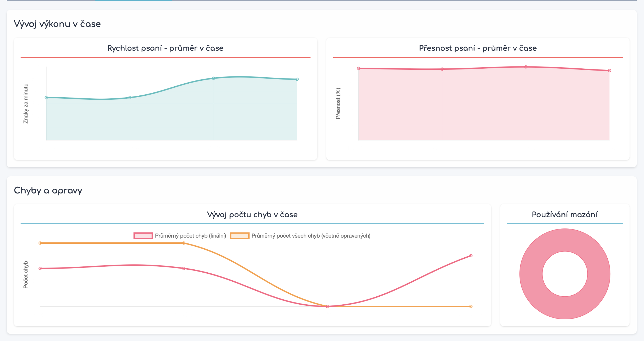This screenshot has width=644, height=341.
Task: Select last point on Rychlost psaní line
Action: [297, 79]
